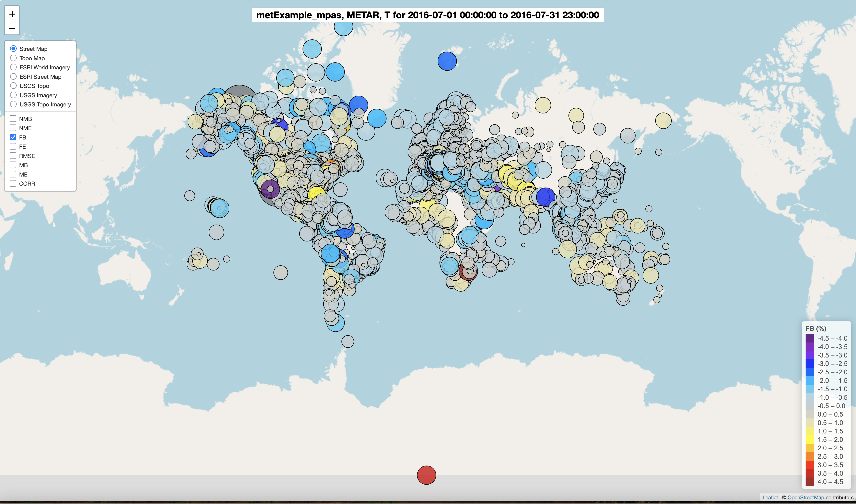Screen dimensions: 856x504
Task: Open the Leaflet attribution link
Action: tap(770, 497)
